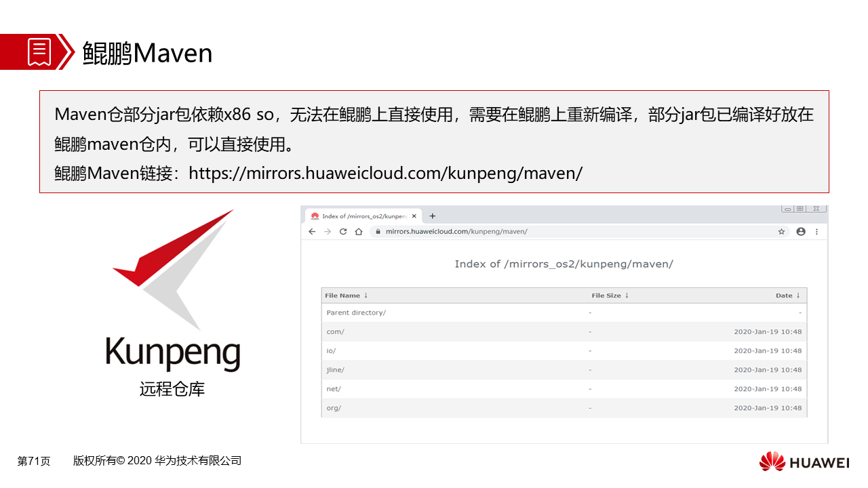Click the 第71页 page number
Screen dimensions: 868x488
coord(34,461)
